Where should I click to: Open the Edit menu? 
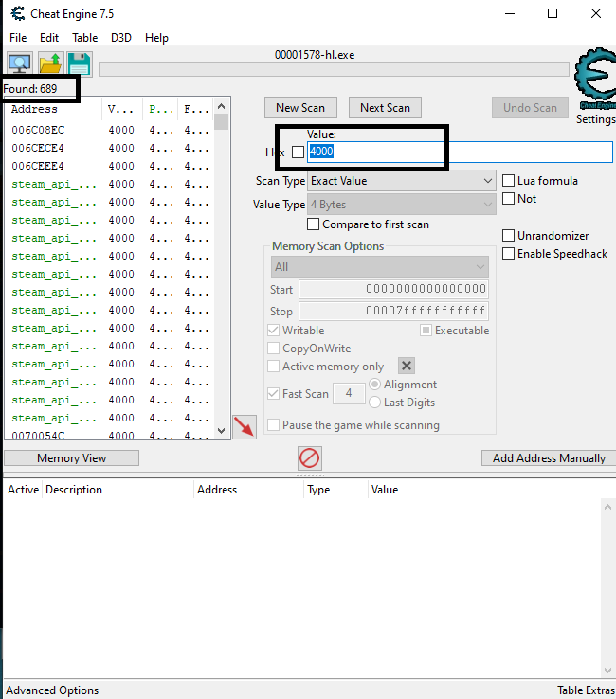click(x=49, y=38)
